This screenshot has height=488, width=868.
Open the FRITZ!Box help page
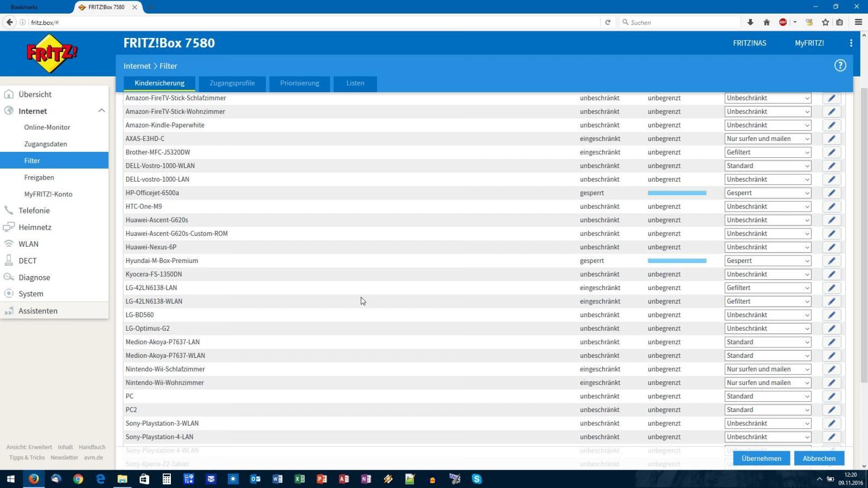(840, 66)
